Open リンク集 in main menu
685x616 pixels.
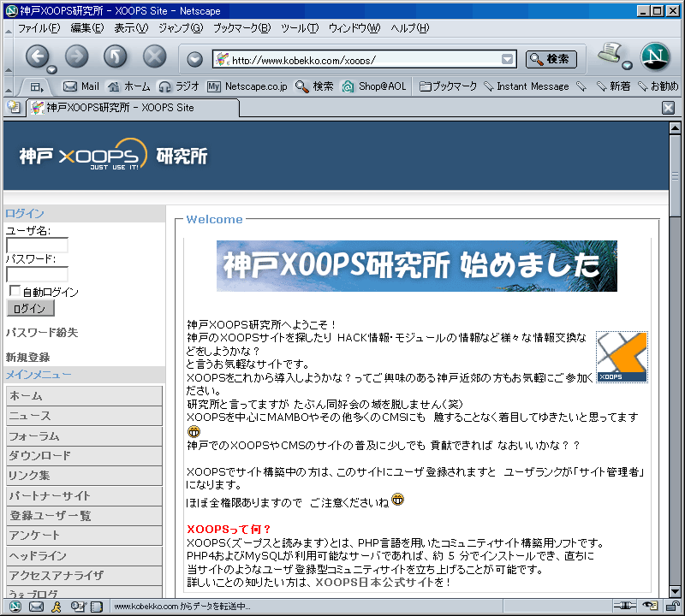pos(84,476)
